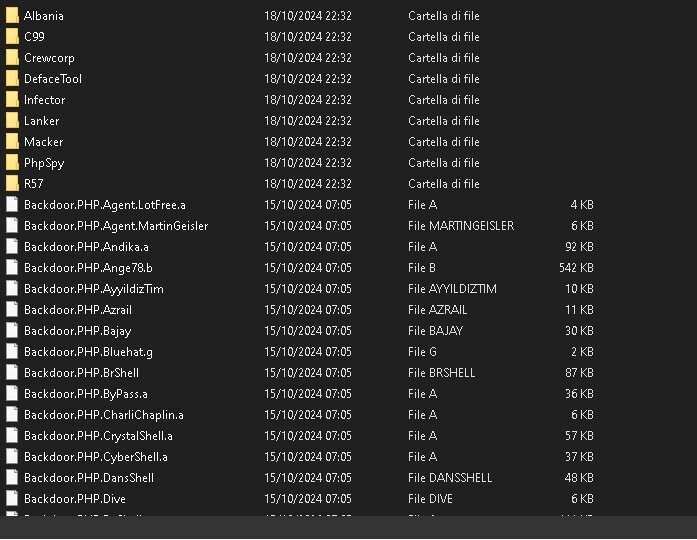This screenshot has height=540, width=697.
Task: Click the file icon of Backdoor.PHP.Agent.LotFree.a
Action: [x=12, y=204]
